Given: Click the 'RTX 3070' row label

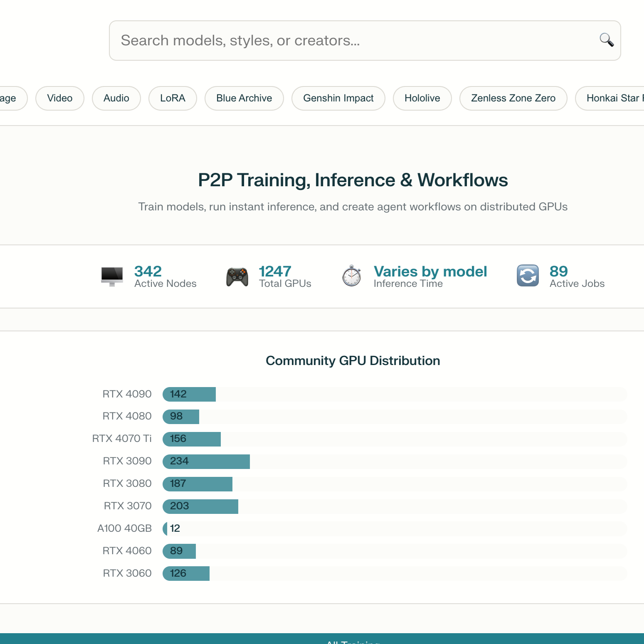Looking at the screenshot, I should click(x=128, y=506).
